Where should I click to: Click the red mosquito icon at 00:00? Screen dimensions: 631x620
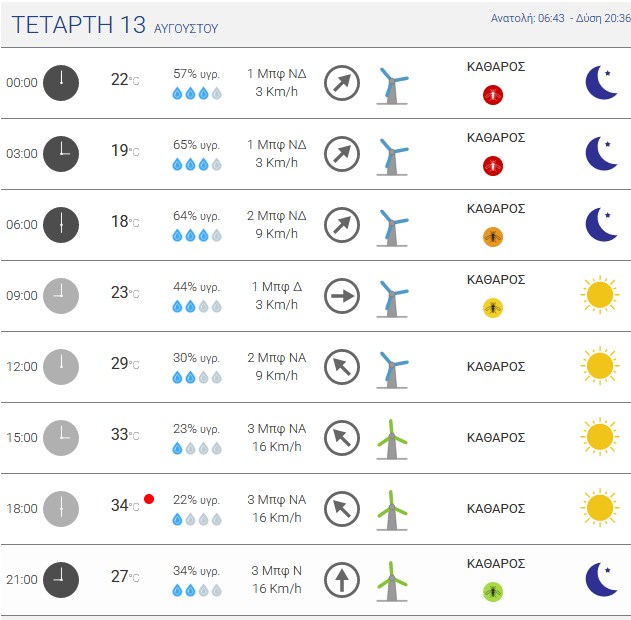point(493,95)
